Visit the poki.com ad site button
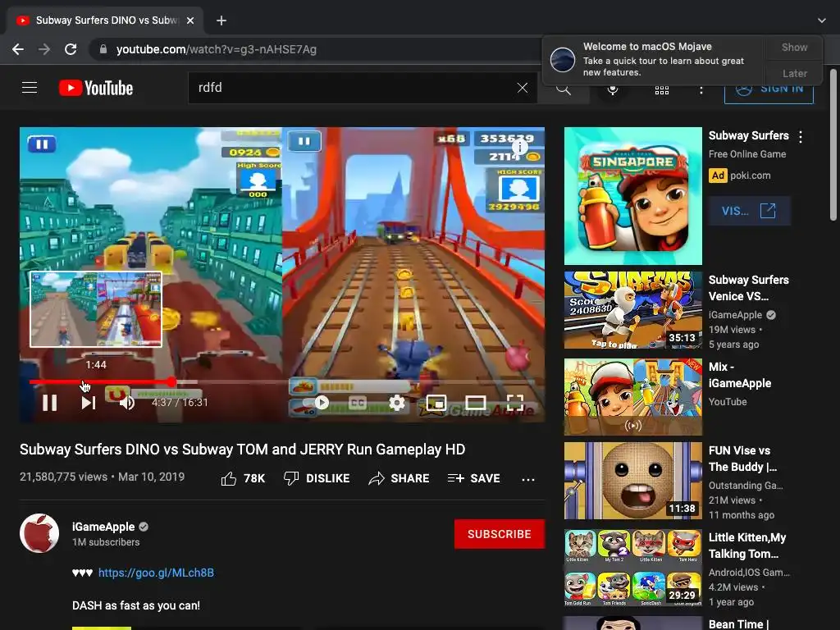The image size is (840, 630). [749, 211]
